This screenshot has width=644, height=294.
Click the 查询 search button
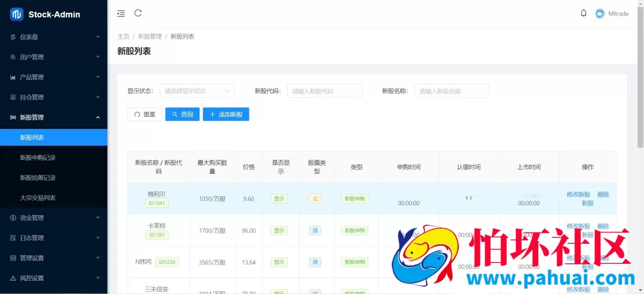point(182,114)
